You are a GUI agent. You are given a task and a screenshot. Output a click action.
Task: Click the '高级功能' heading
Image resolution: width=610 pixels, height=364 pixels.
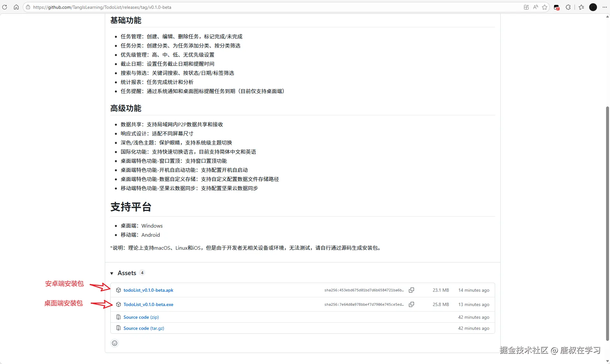(x=126, y=108)
